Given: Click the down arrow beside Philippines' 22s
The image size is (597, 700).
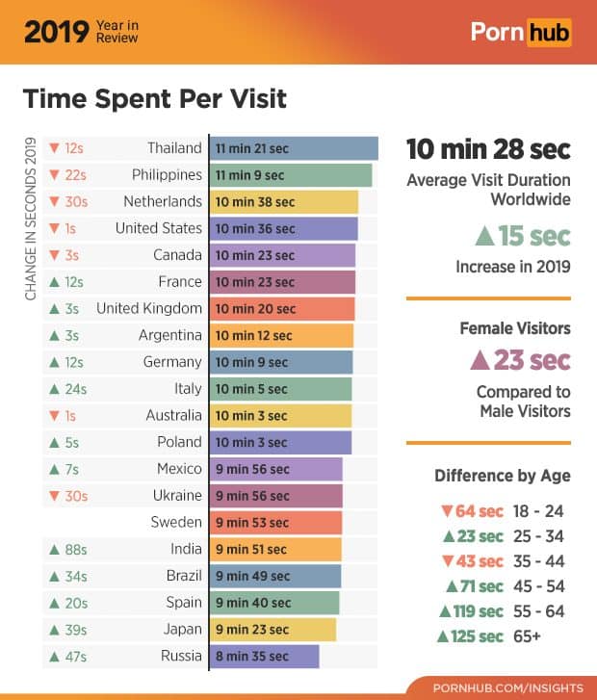Looking at the screenshot, I should [53, 175].
